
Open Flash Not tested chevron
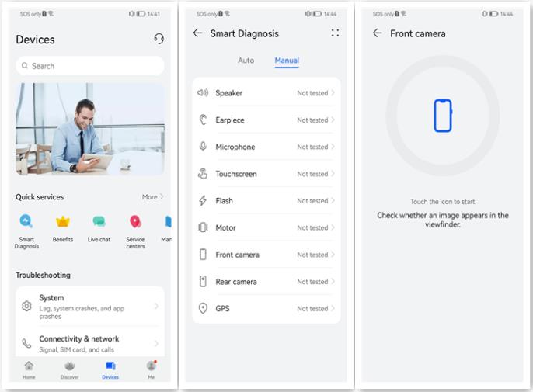(333, 200)
